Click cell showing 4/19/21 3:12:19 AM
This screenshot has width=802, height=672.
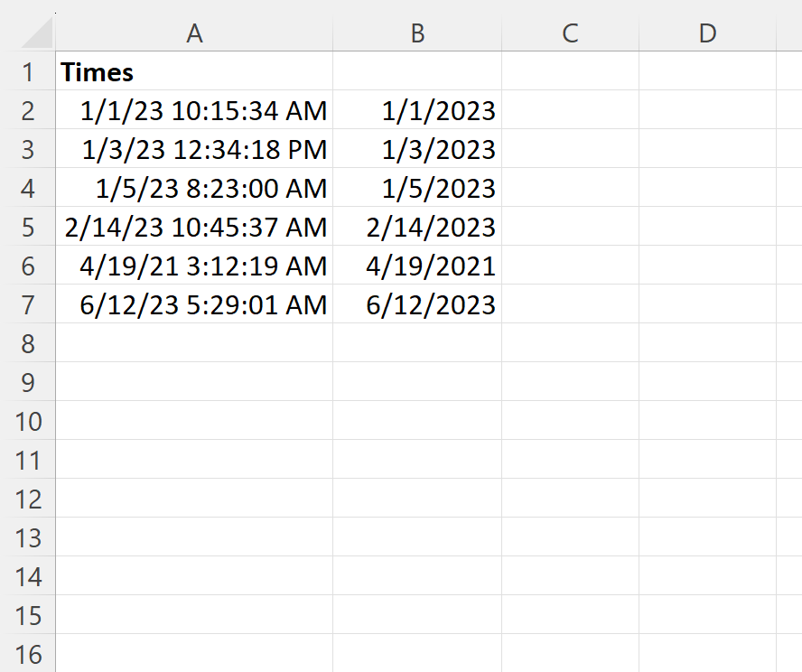(x=194, y=266)
